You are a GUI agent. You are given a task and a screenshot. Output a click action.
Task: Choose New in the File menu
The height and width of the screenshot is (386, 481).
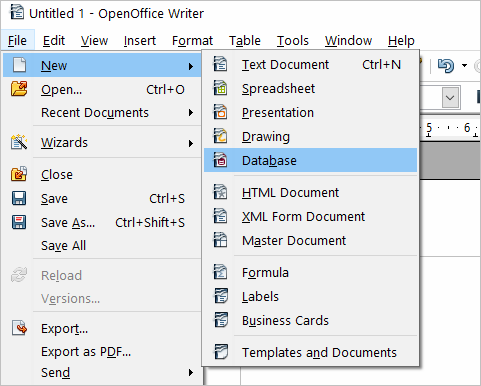(102, 65)
